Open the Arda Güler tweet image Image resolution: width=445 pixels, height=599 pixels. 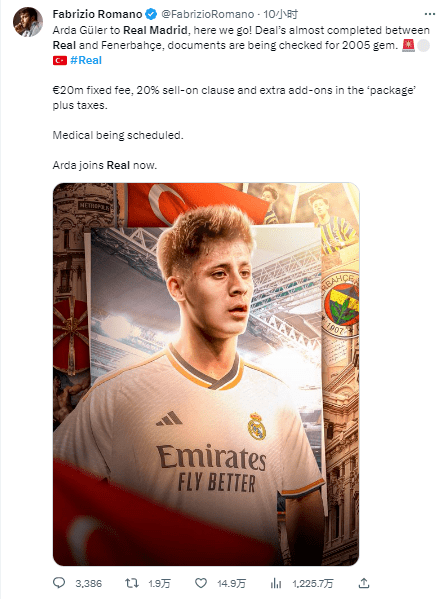tap(206, 374)
